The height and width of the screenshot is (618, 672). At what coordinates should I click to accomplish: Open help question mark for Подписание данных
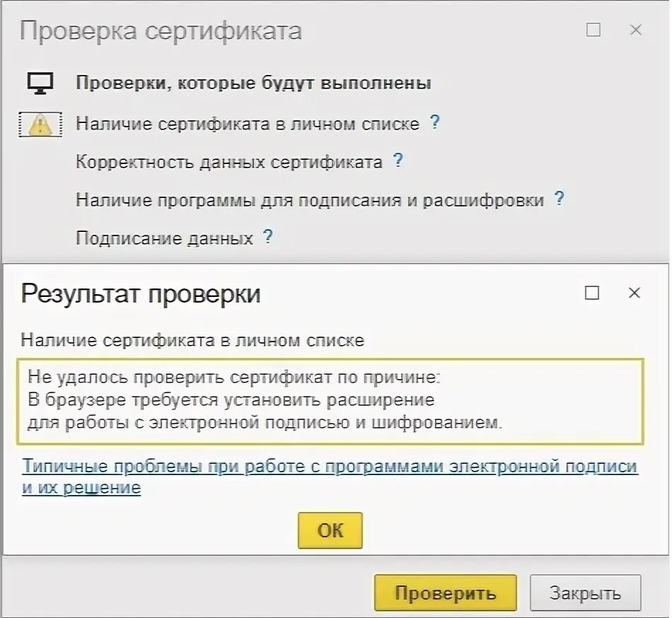click(x=268, y=236)
